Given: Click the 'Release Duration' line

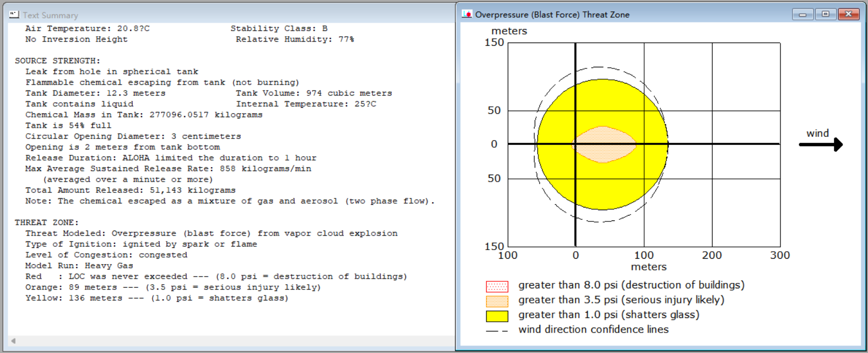Looking at the screenshot, I should [171, 158].
